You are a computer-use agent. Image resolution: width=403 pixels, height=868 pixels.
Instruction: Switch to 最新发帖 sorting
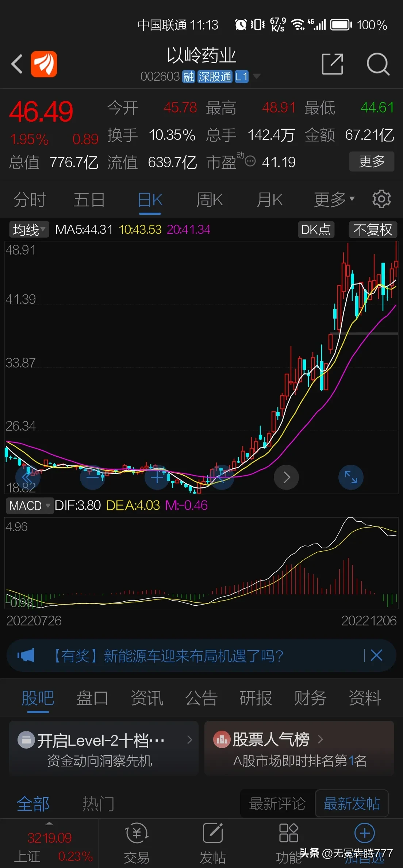tap(352, 804)
